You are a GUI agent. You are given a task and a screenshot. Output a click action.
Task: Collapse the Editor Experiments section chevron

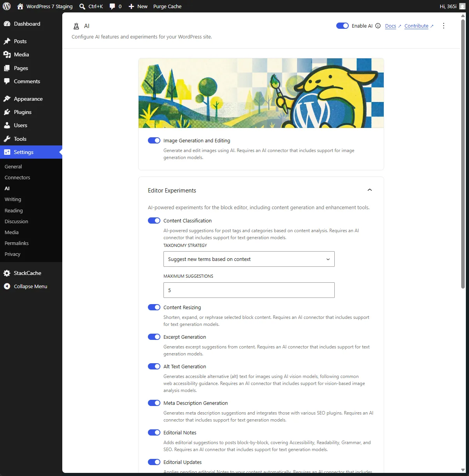(370, 190)
